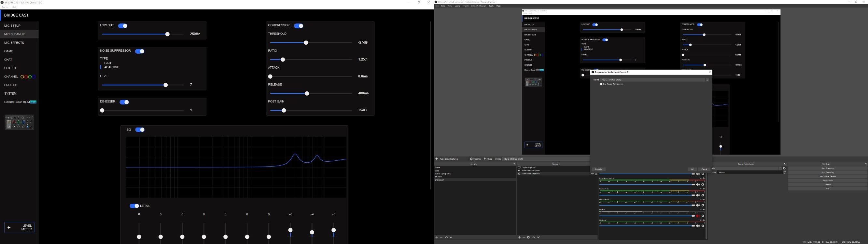Pop out the OBS Scene Transitions dock
The height and width of the screenshot is (244, 868).
coord(785,164)
